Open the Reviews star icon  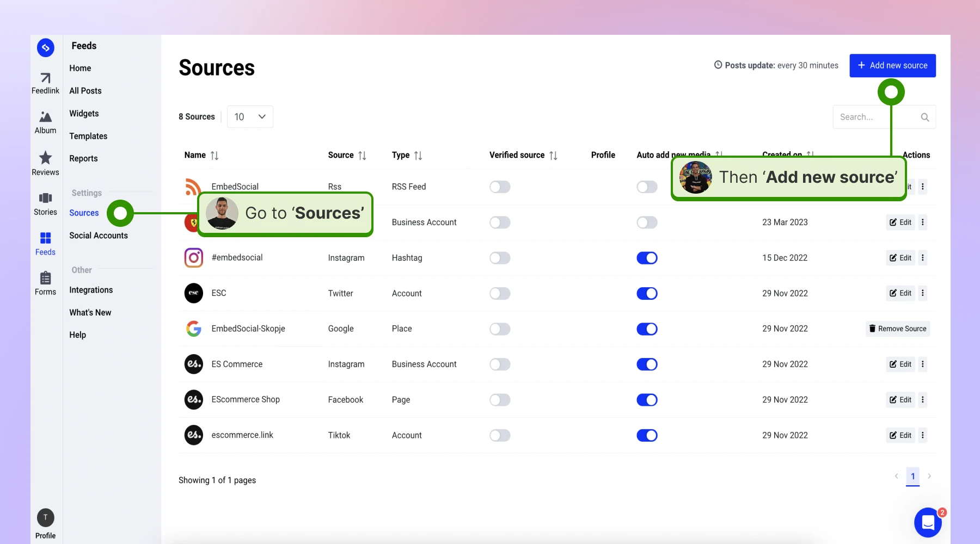click(x=45, y=158)
